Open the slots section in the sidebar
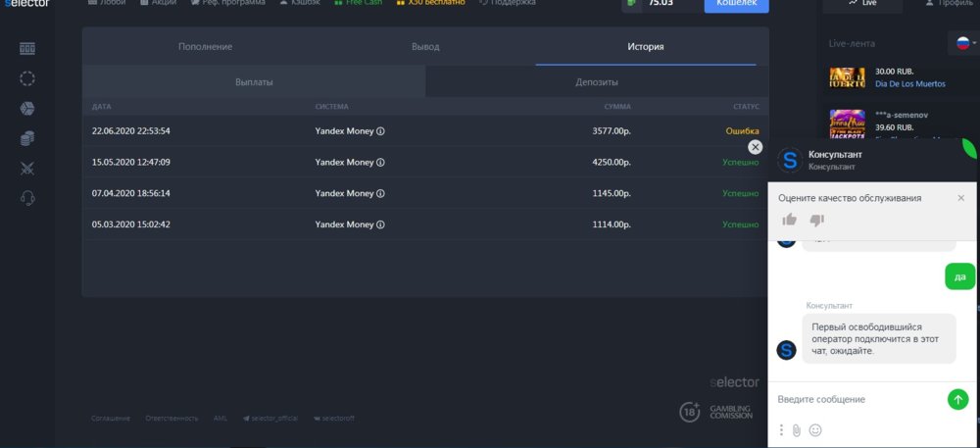This screenshot has width=980, height=448. click(27, 48)
